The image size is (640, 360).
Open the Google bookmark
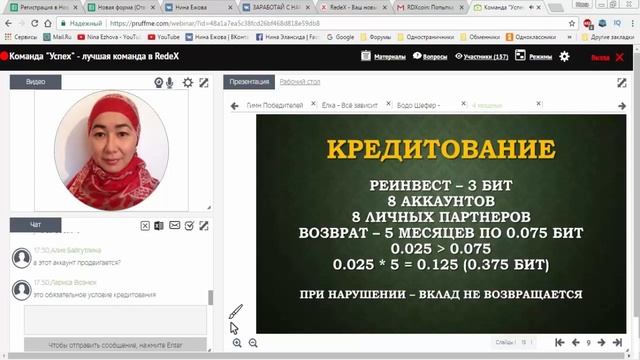click(340, 37)
